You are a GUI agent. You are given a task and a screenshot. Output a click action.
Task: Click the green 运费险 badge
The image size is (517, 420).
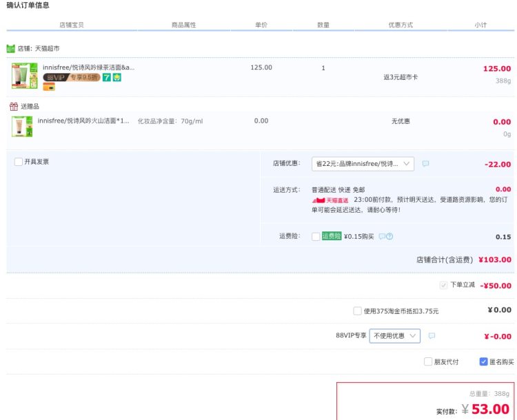pyautogui.click(x=332, y=236)
